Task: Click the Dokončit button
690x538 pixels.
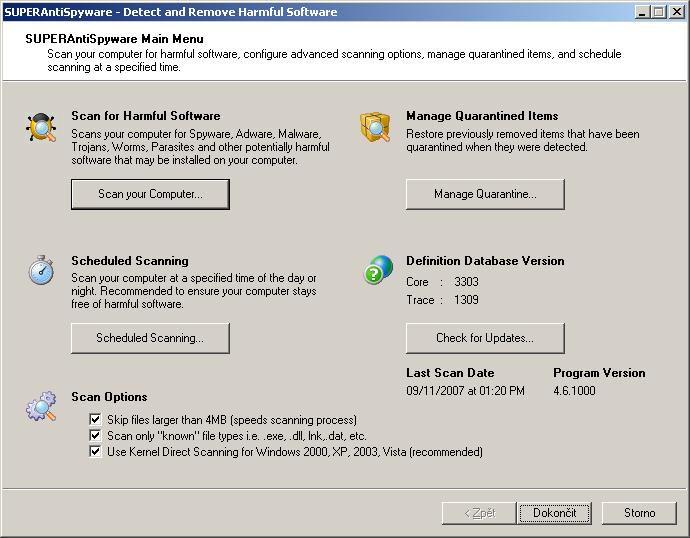Action: 554,513
